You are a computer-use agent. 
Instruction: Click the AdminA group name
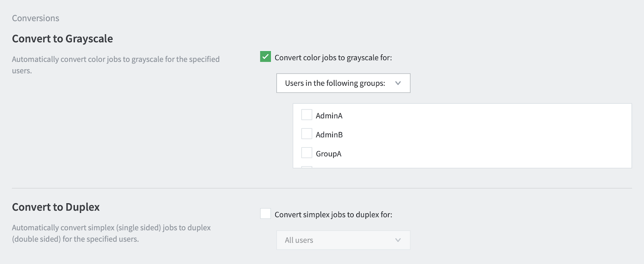pyautogui.click(x=329, y=115)
